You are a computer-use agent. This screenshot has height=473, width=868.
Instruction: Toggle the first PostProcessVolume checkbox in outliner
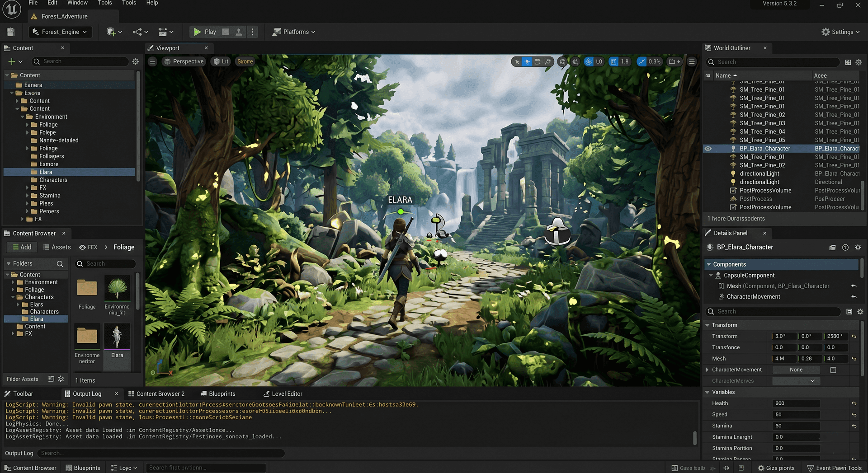[x=733, y=191]
